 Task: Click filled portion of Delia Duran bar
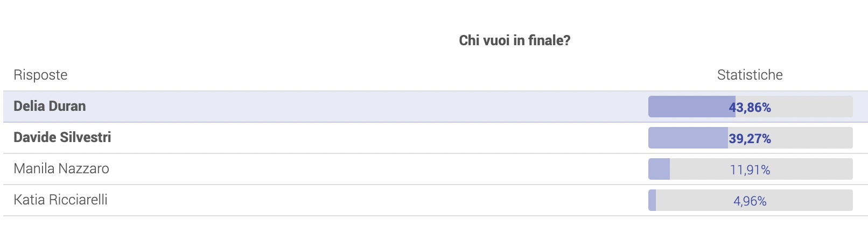[692, 107]
